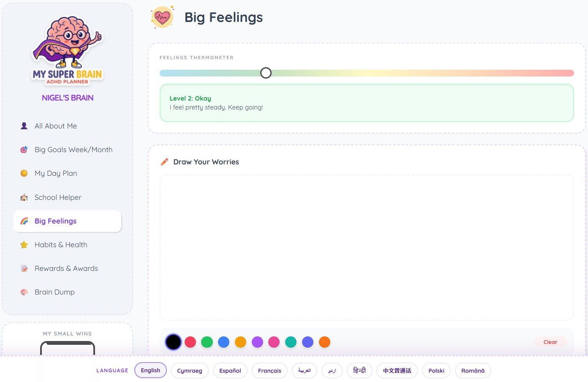Click the FEELINGS THERMOMETER label
Screen dimensions: 588x382
pos(196,57)
